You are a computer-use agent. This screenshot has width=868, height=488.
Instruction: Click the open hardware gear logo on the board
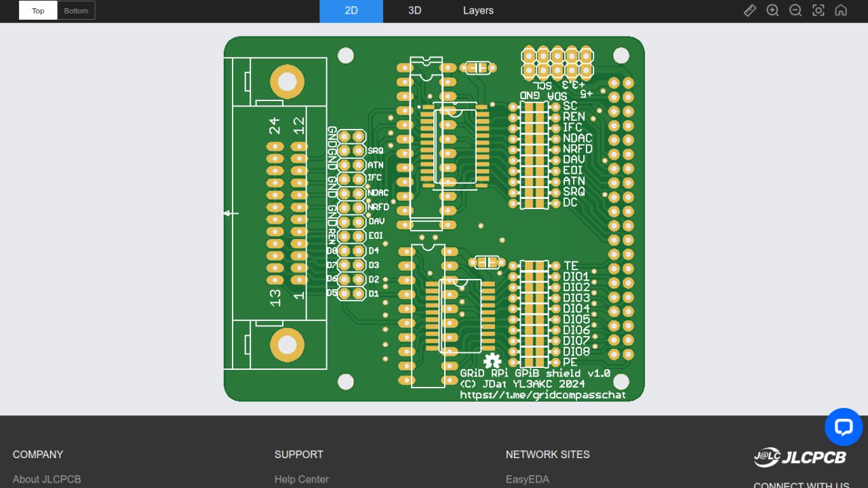tap(492, 360)
